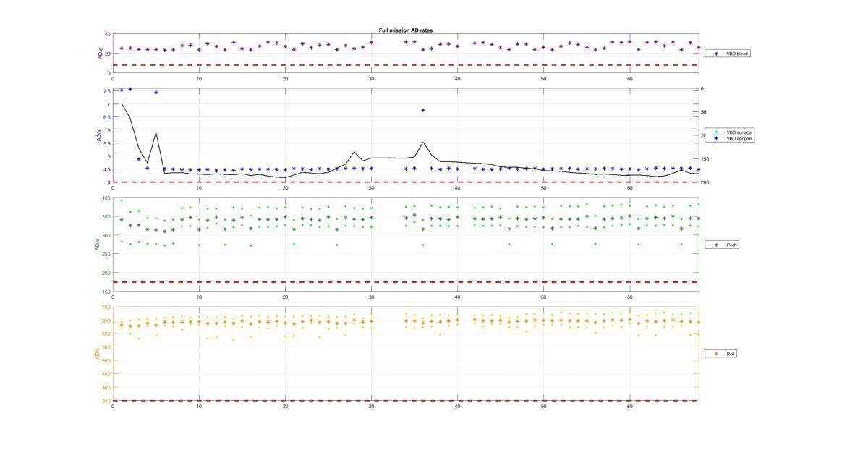This screenshot has height=450, width=868.
Task: Click the 4.5 y-axis tick label
Action: tap(107, 169)
